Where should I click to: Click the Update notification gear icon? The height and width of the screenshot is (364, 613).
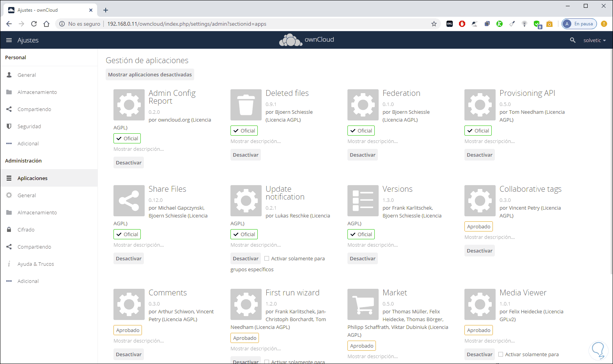[x=246, y=201]
